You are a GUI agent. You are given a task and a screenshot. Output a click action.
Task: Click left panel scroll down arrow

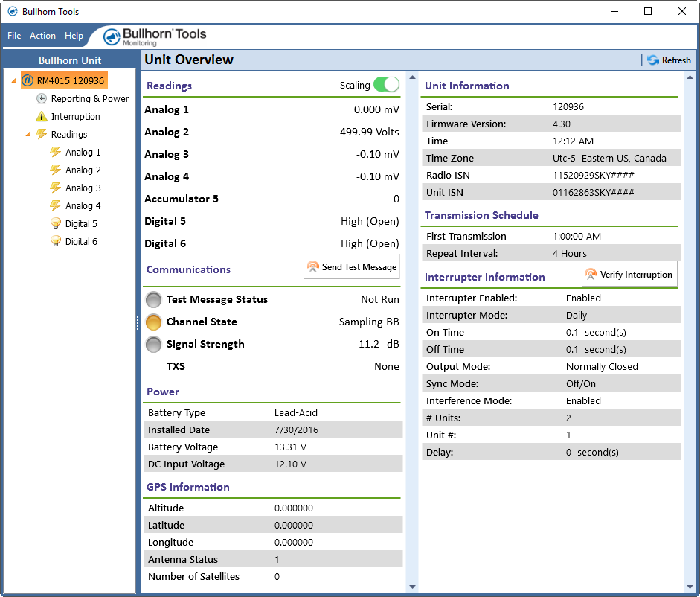[x=413, y=587]
